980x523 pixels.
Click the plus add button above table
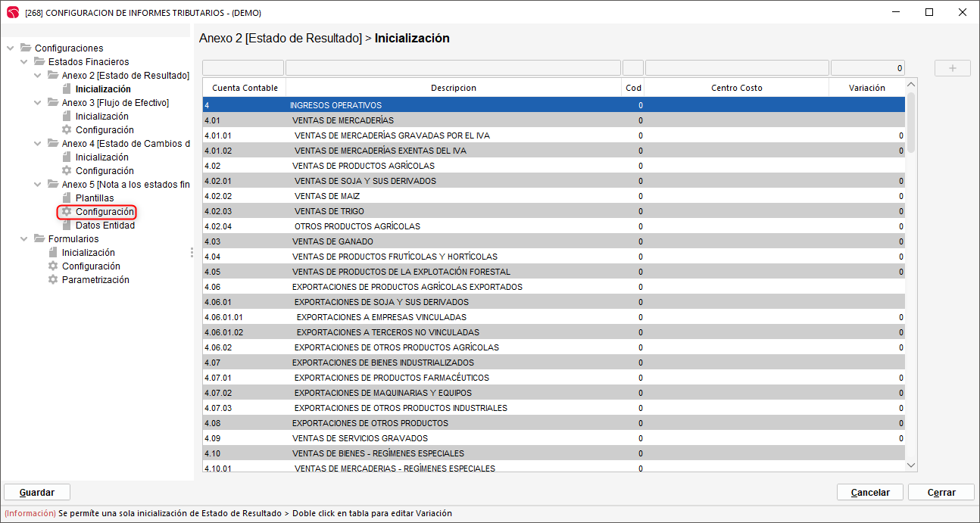click(x=952, y=68)
